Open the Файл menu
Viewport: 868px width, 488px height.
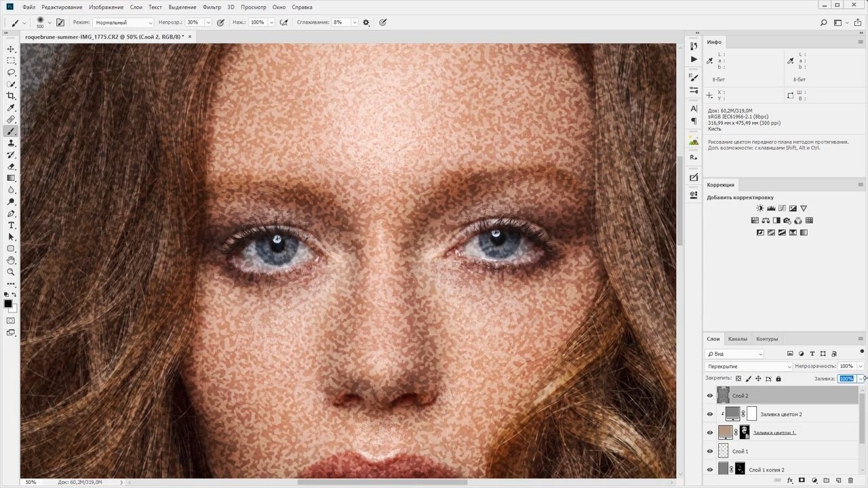(28, 7)
